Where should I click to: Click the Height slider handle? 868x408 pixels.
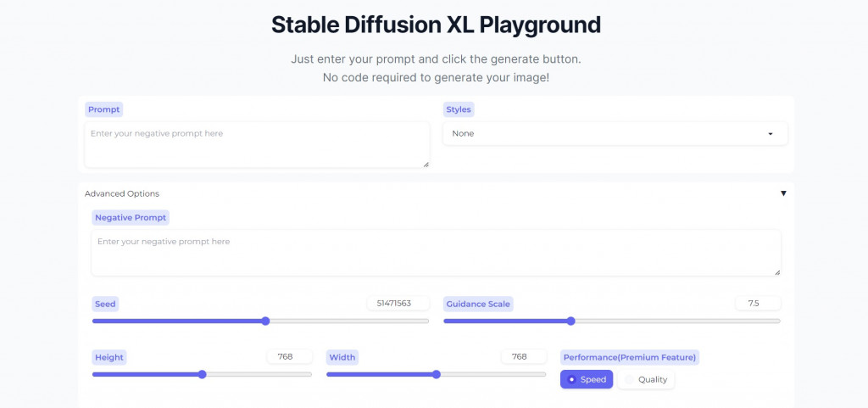[202, 374]
